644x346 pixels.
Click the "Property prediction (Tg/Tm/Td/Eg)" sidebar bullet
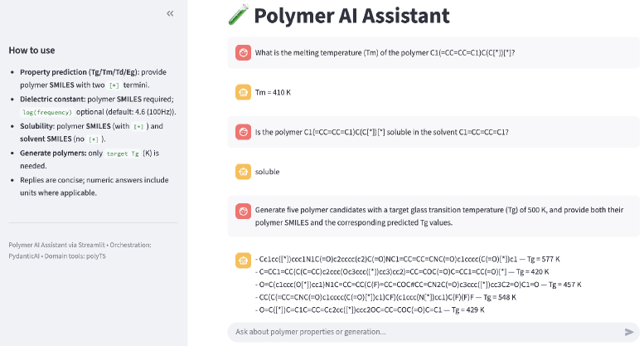coord(75,72)
